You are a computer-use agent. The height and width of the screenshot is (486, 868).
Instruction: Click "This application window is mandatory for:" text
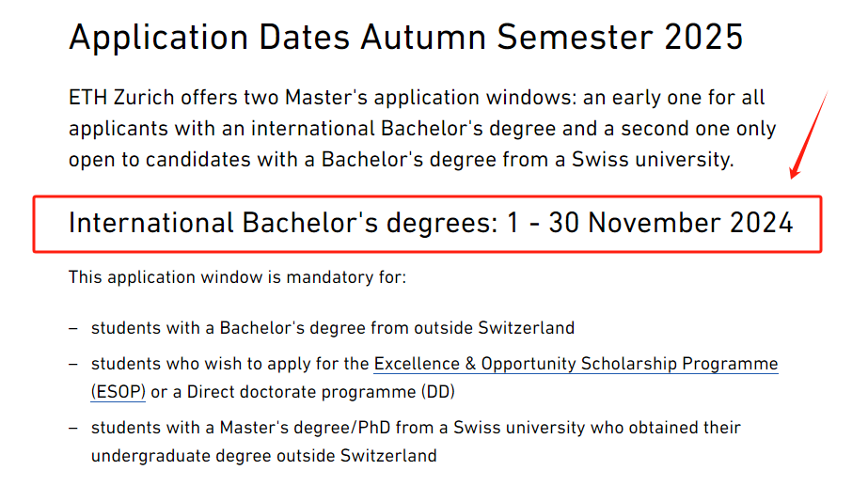point(238,276)
